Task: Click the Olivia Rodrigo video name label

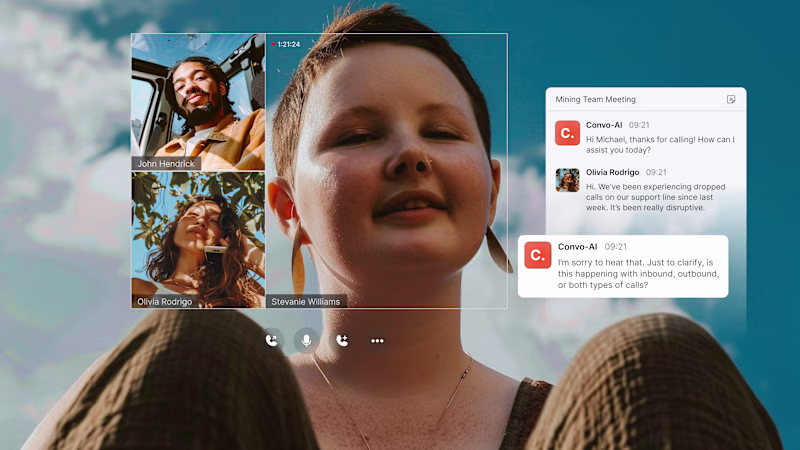Action: (165, 302)
